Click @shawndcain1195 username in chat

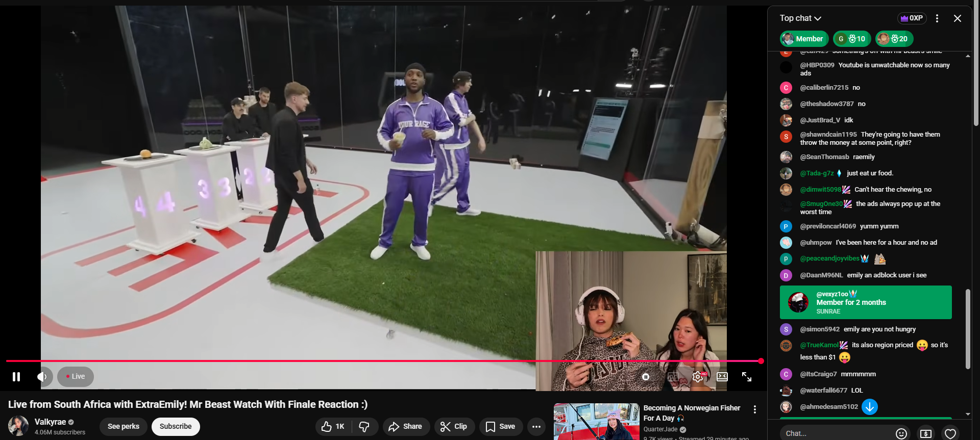pyautogui.click(x=828, y=135)
